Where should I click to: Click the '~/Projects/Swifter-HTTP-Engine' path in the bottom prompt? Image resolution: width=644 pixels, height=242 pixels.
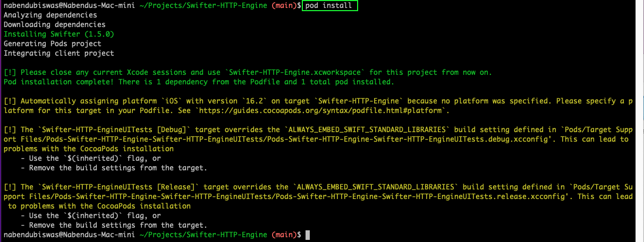coord(204,235)
